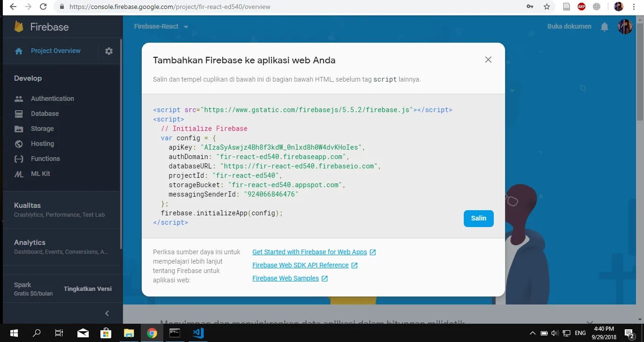
Task: Select Storage menu item
Action: click(x=42, y=129)
